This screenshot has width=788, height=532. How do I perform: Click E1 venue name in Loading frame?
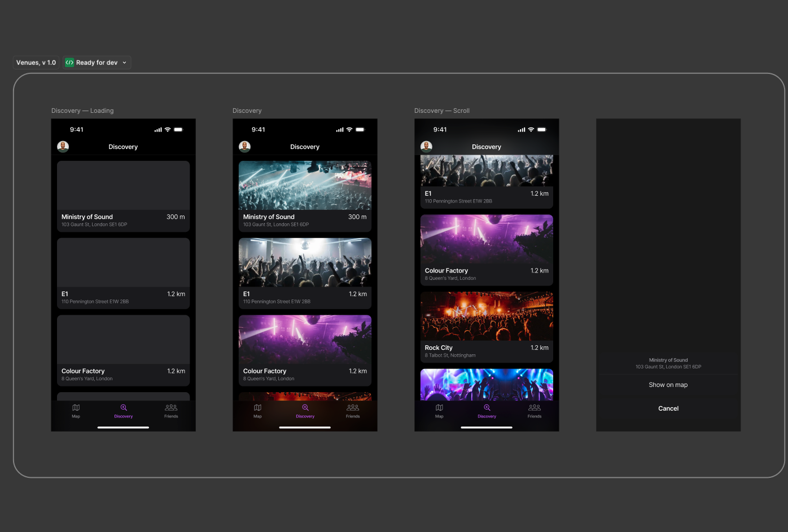click(65, 294)
